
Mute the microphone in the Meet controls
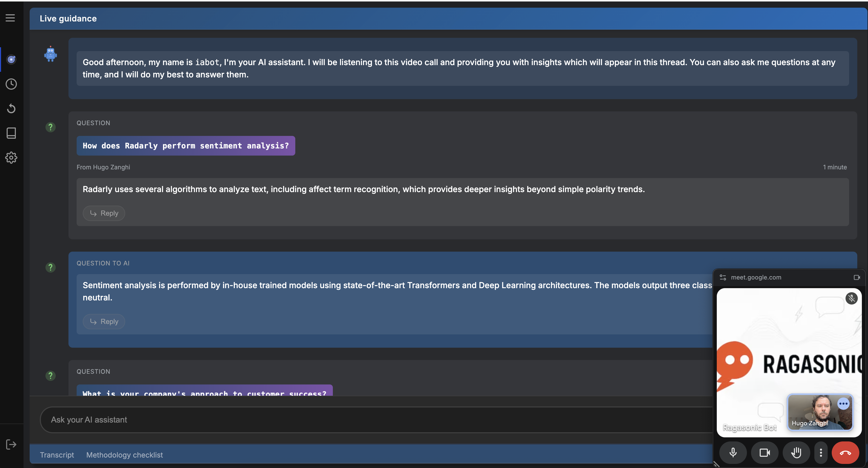(734, 452)
